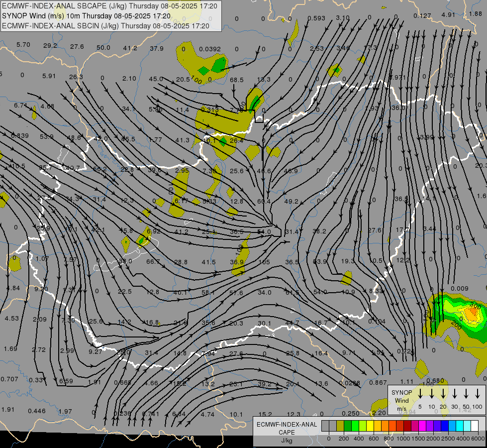487x448 pixels.
Task: Pick the olive swatch in CAPE legend
Action: click(x=340, y=426)
